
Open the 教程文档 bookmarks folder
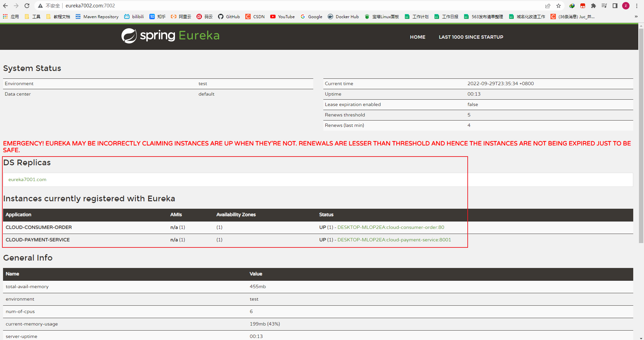tap(58, 16)
